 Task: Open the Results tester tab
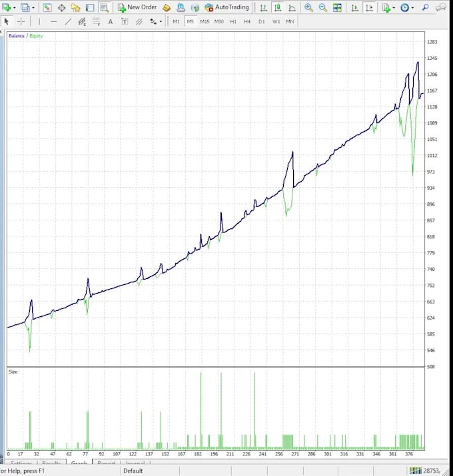click(52, 463)
